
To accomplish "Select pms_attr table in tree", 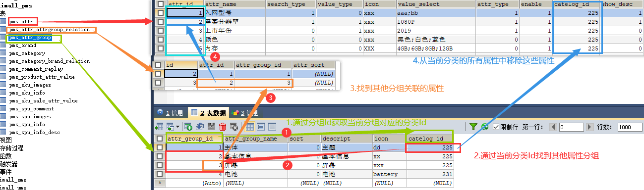I will click(x=21, y=22).
